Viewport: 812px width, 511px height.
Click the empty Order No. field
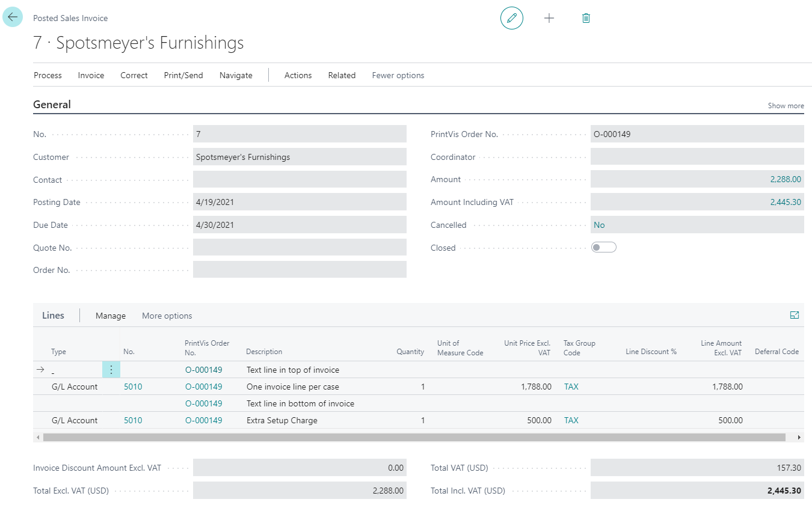coord(300,269)
